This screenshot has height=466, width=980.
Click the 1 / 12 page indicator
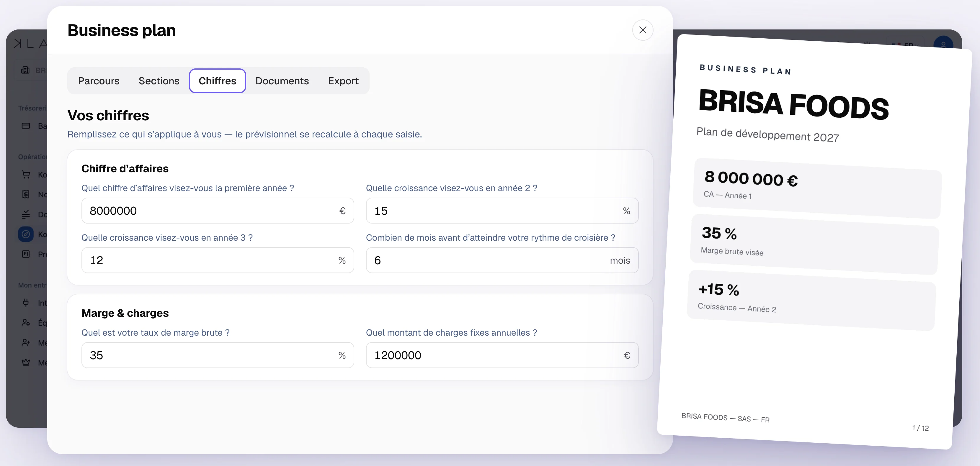(x=920, y=428)
